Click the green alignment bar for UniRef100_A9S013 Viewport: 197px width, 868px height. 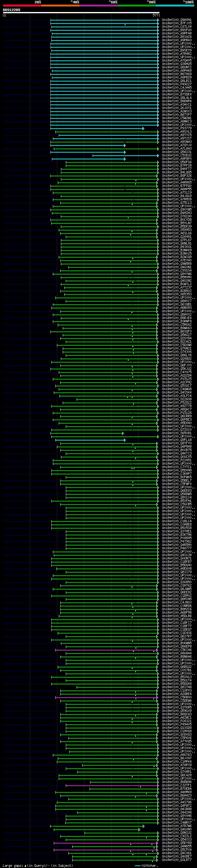(107, 132)
